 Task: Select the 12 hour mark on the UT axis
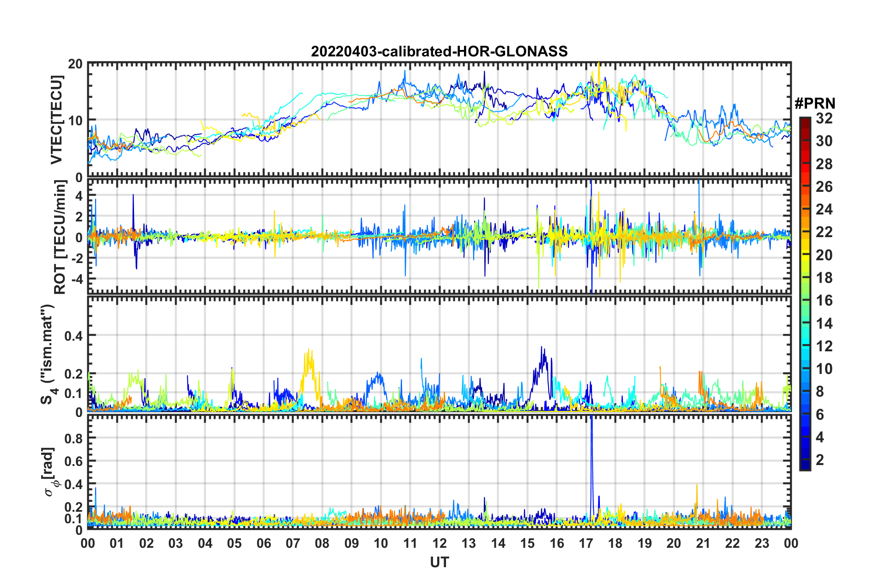pyautogui.click(x=439, y=543)
